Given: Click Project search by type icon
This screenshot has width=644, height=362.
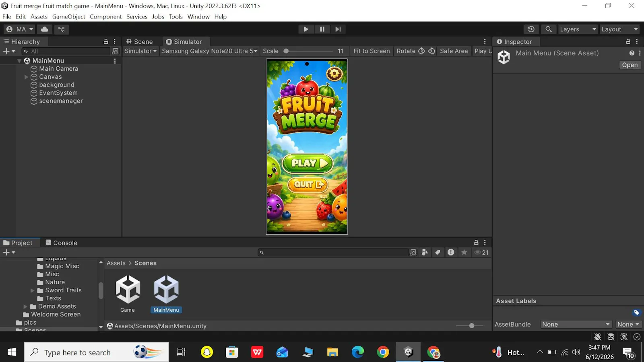Looking at the screenshot, I should tap(425, 252).
